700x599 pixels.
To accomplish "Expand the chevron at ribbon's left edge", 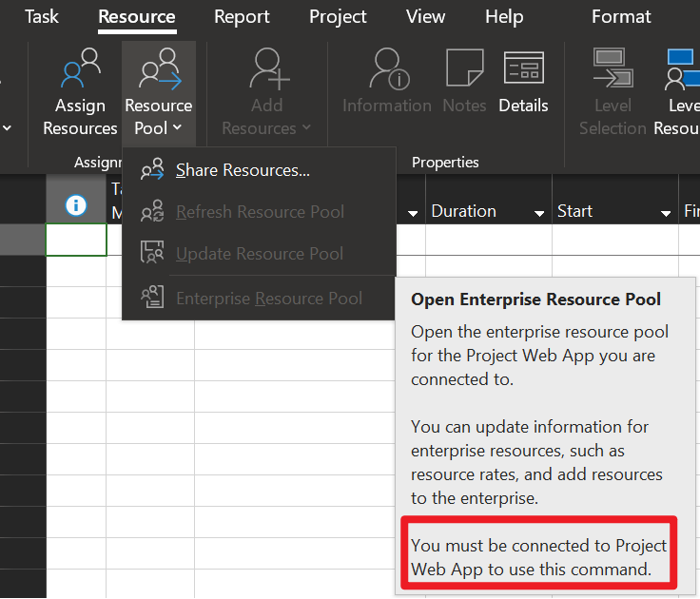I will coord(7,128).
